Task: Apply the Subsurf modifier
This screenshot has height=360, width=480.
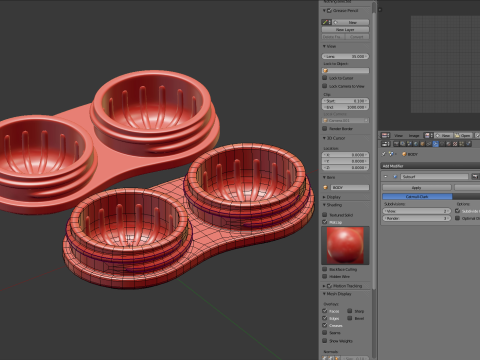Action: 417,188
